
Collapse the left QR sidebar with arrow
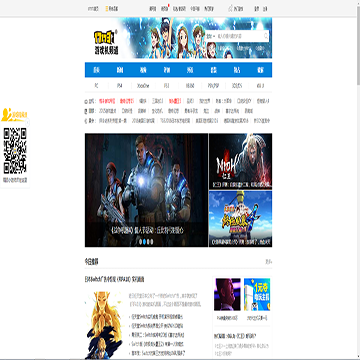(28, 123)
